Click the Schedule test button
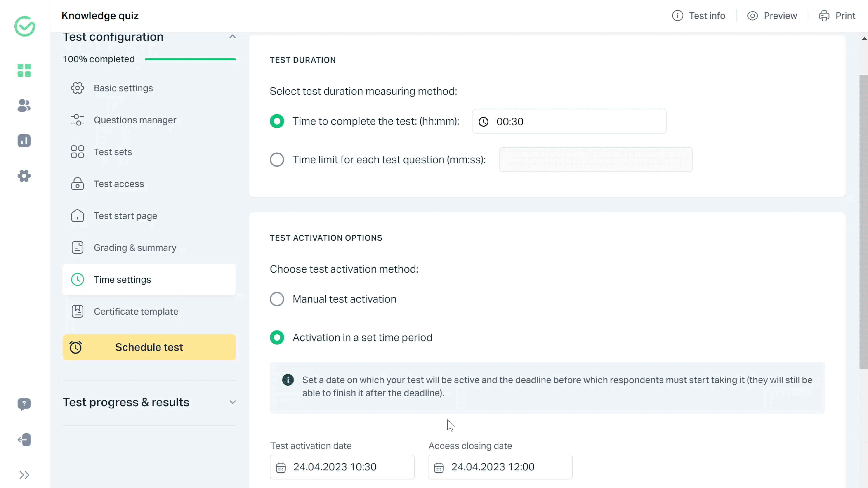Image resolution: width=868 pixels, height=488 pixels. 149,347
